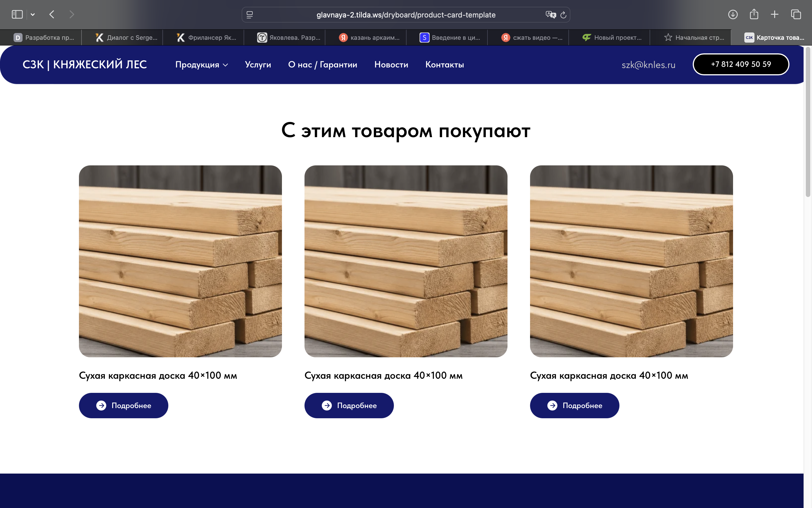
Task: Click the +7 812 409 50 59 phone button
Action: coord(741,64)
